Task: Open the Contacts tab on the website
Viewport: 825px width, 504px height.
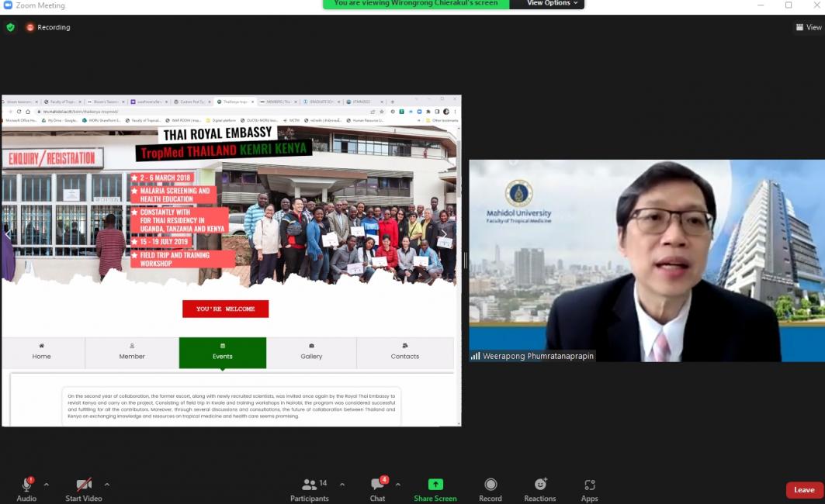Action: point(405,352)
